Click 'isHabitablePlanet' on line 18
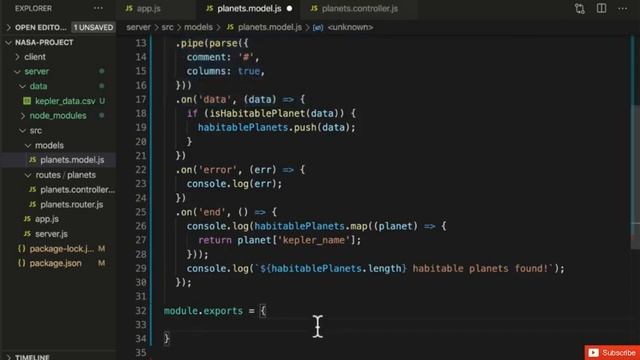 tap(257, 113)
